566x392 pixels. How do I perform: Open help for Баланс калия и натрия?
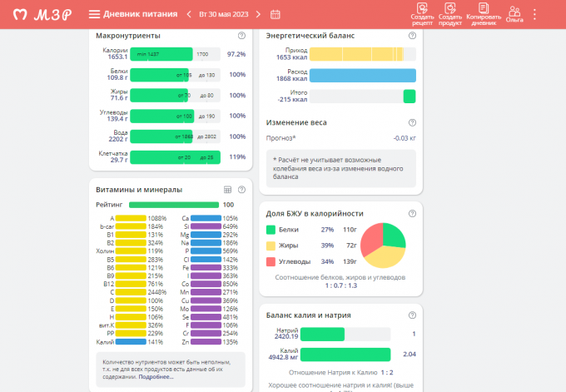pyautogui.click(x=412, y=315)
